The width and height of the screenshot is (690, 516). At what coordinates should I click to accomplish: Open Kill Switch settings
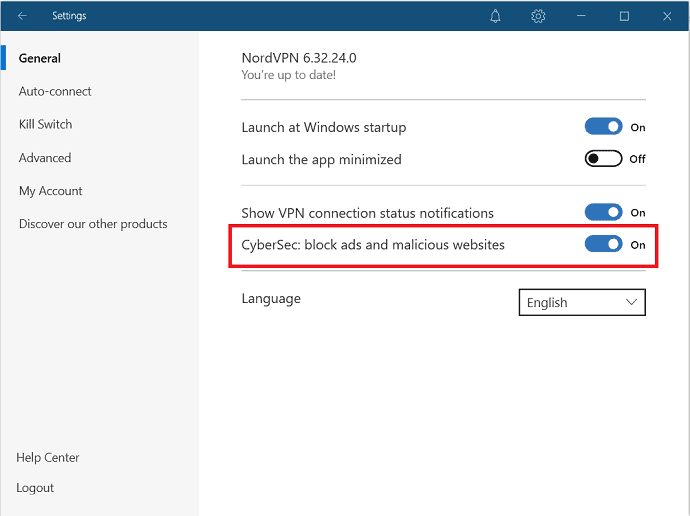45,124
